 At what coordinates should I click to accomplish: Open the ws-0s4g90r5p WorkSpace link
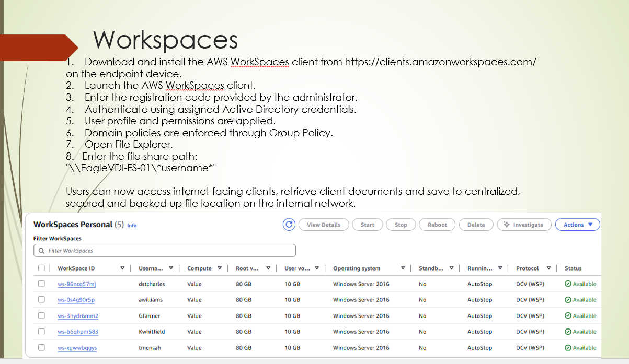[76, 300]
